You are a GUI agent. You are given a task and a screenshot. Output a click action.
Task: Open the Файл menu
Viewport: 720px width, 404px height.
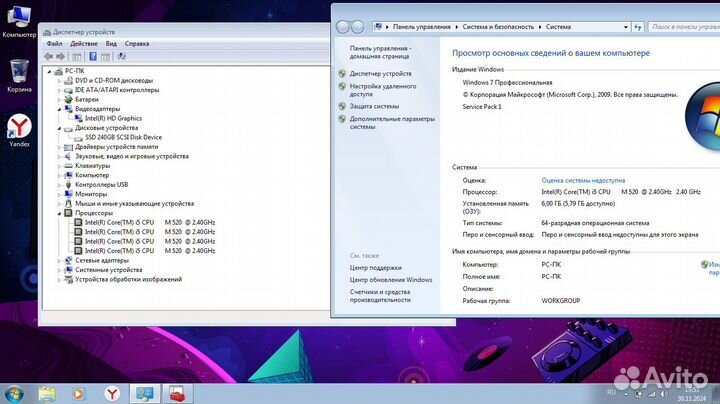[54, 44]
